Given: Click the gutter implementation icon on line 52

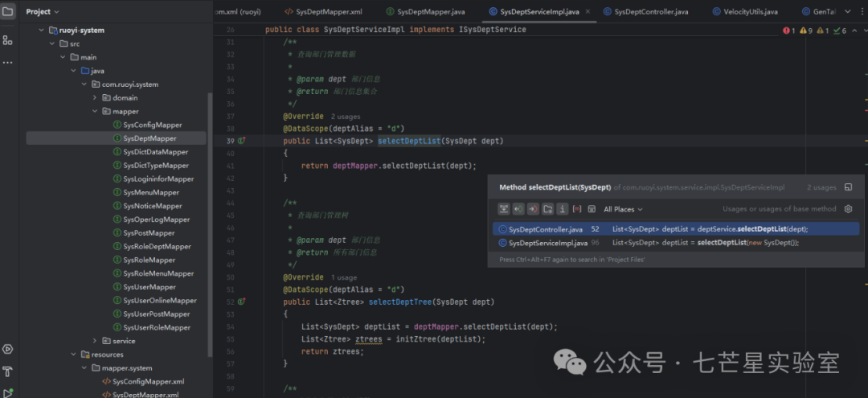Looking at the screenshot, I should pos(241,302).
